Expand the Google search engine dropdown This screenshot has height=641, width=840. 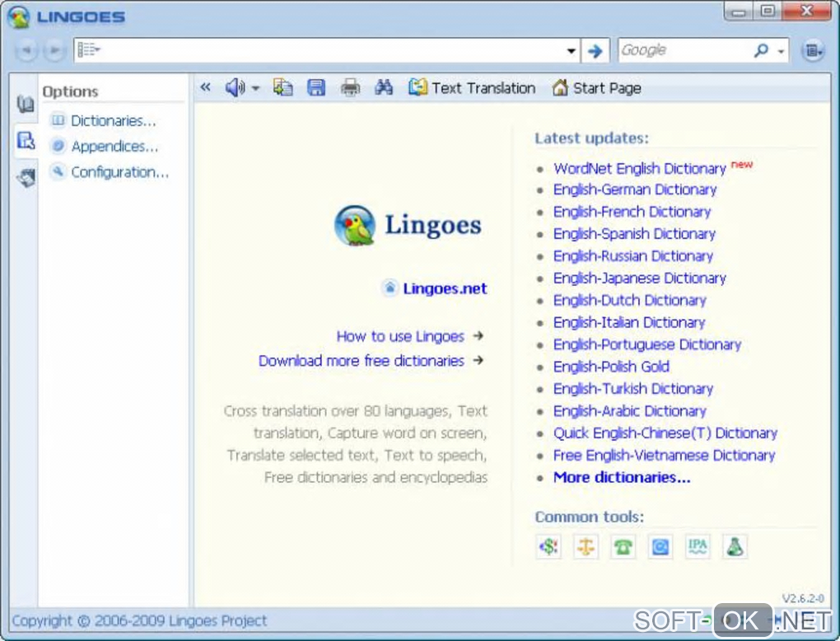[x=781, y=51]
